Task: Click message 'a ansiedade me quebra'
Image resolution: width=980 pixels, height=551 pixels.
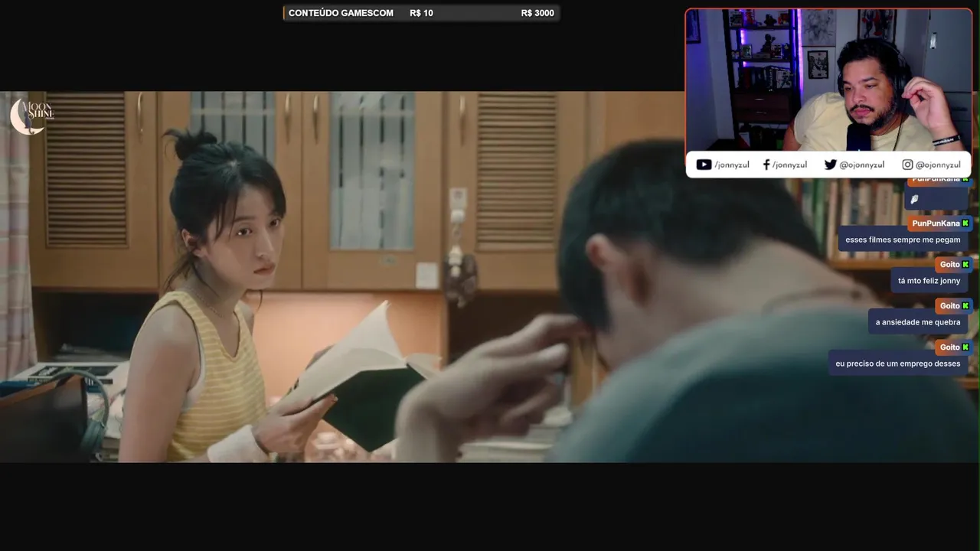Action: pos(918,322)
